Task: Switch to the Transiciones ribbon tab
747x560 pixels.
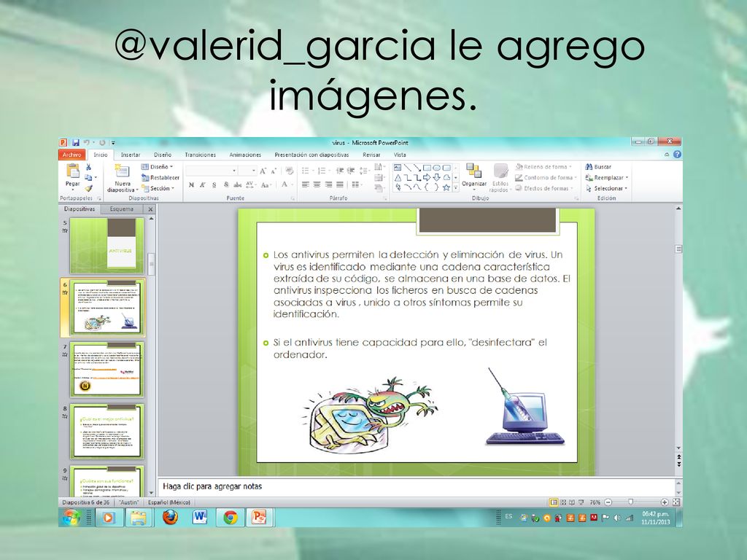Action: click(200, 155)
